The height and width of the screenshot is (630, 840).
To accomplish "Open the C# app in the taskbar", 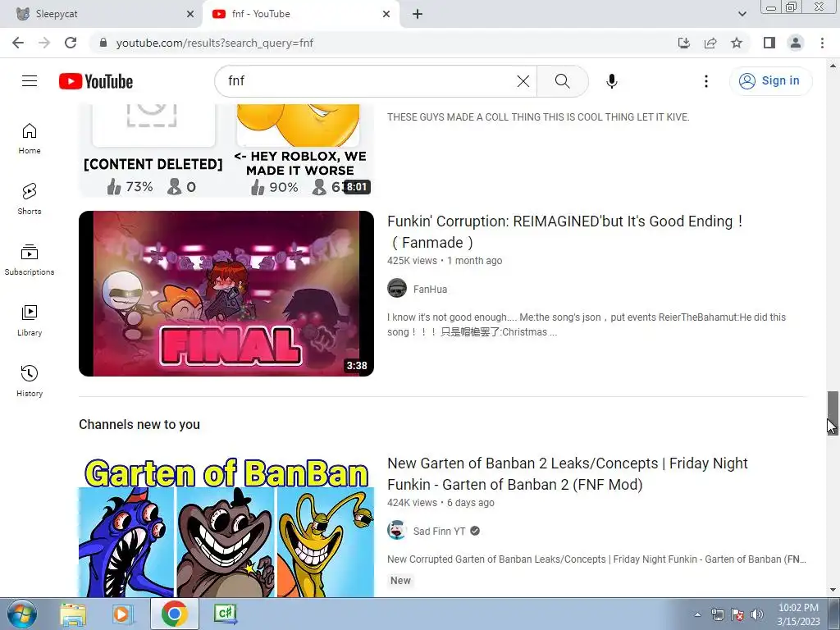I will (226, 614).
